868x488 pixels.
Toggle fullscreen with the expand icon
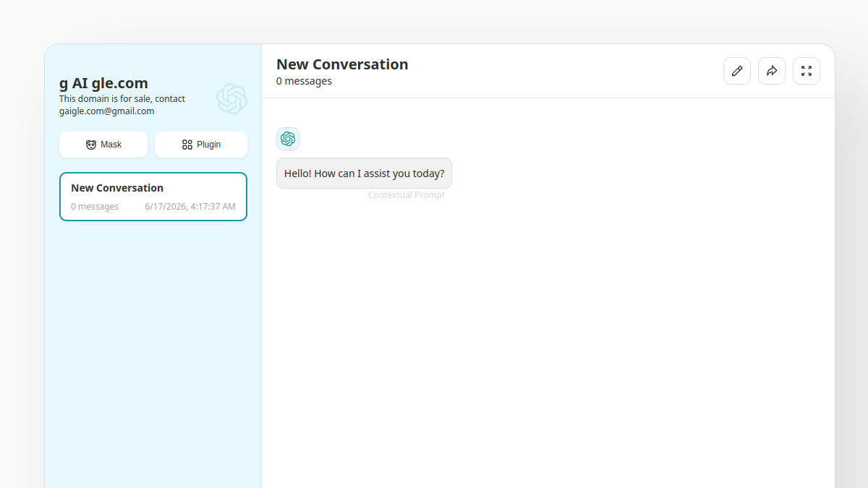[807, 71]
